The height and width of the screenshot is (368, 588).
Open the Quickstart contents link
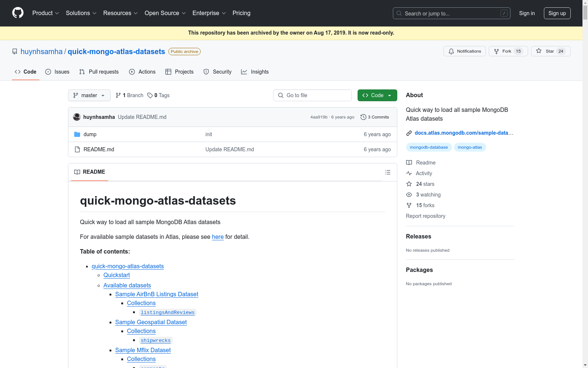tap(116, 275)
